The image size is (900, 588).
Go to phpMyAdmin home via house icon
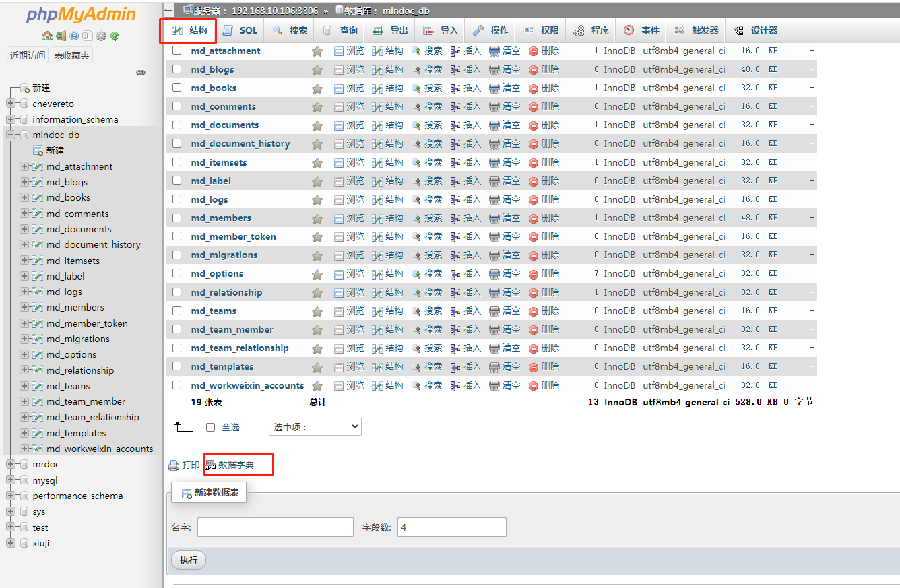46,36
